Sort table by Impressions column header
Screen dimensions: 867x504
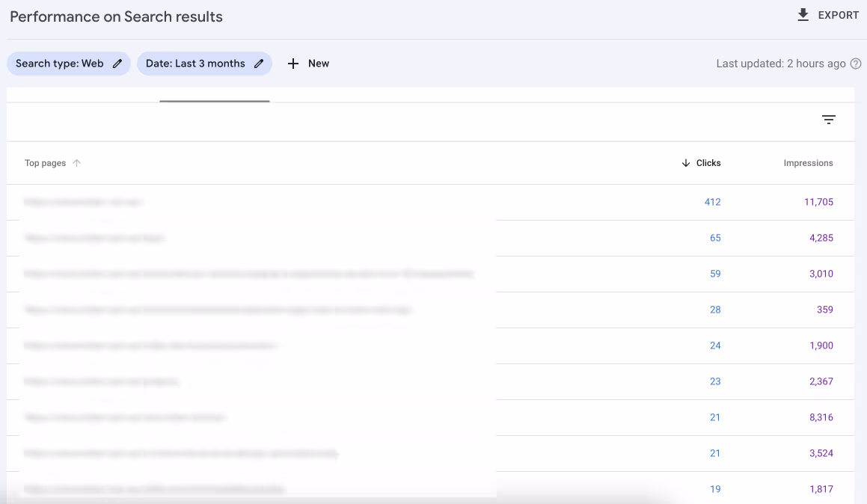click(808, 163)
